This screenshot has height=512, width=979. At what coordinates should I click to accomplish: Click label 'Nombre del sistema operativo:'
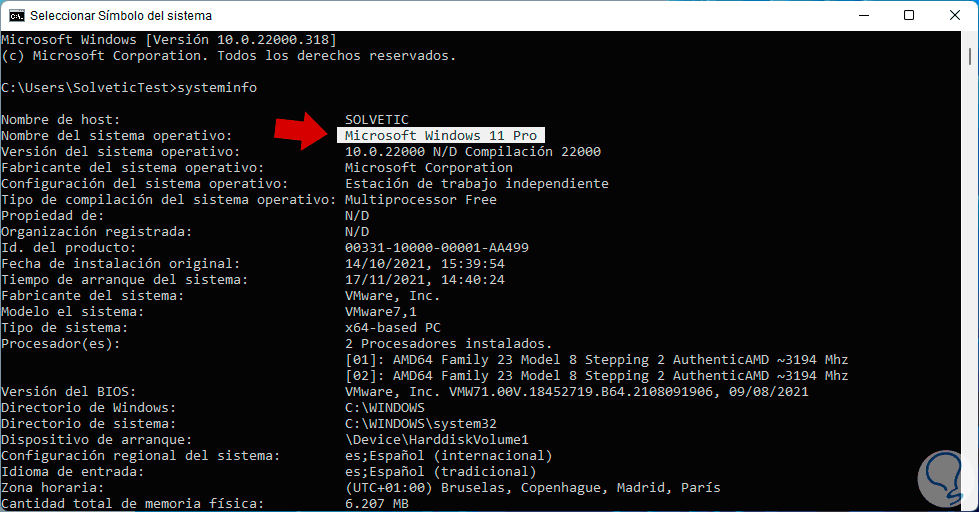(x=117, y=135)
